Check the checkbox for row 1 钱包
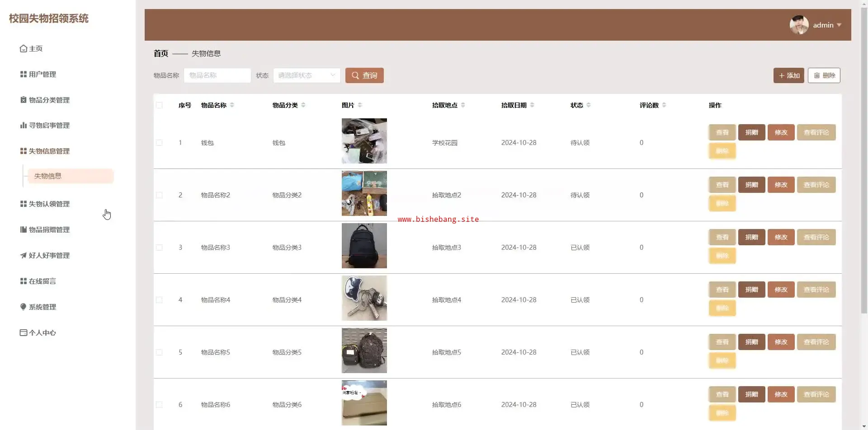This screenshot has height=430, width=868. point(159,143)
